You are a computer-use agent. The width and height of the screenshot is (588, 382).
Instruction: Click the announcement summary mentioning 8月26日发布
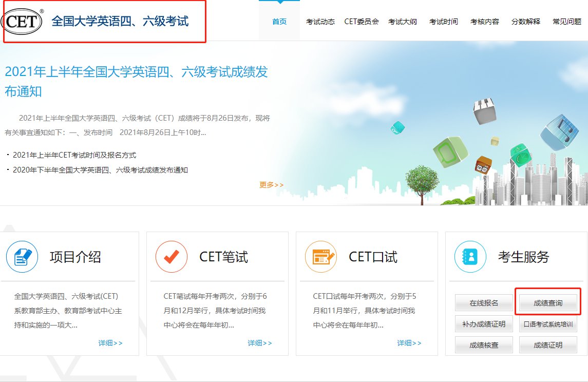[x=137, y=125]
